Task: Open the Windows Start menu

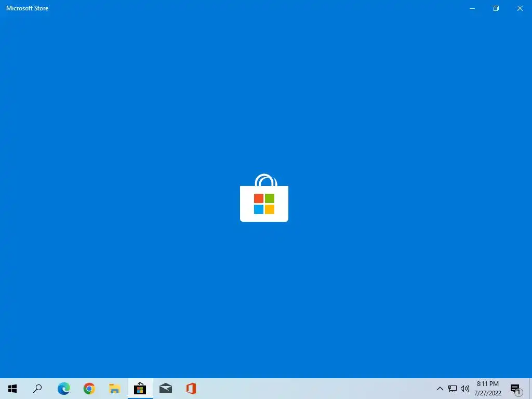Action: (x=12, y=389)
